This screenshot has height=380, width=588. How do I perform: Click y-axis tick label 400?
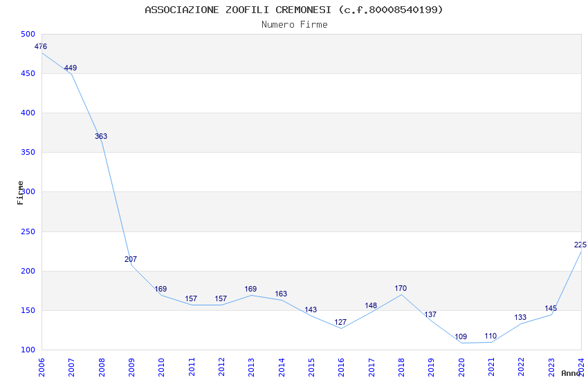[x=28, y=113]
